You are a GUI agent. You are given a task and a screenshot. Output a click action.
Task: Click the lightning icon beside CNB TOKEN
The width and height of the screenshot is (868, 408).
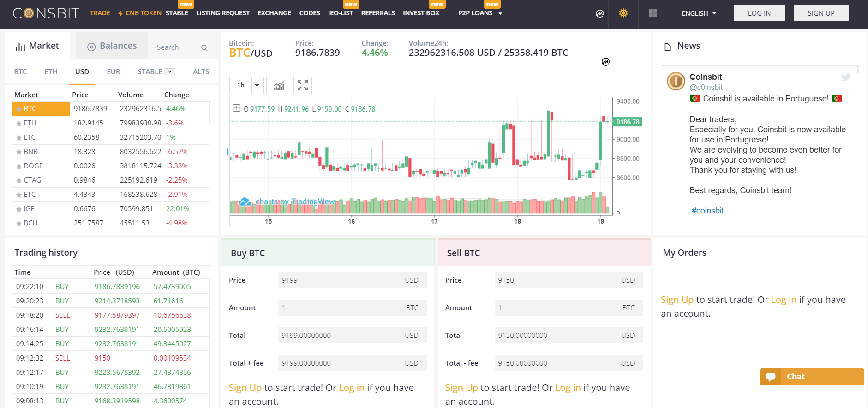120,14
